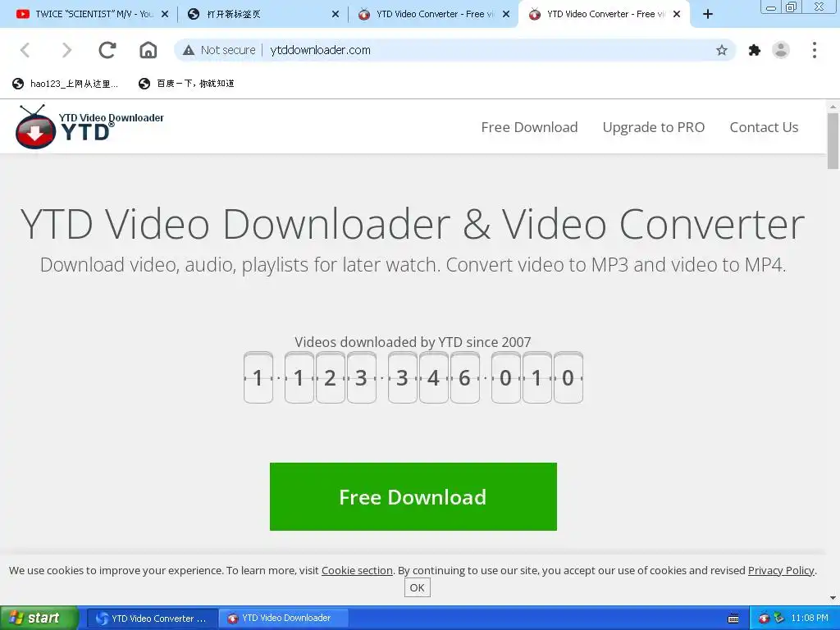Open the extensions puzzle icon
This screenshot has width=840, height=630.
point(755,50)
